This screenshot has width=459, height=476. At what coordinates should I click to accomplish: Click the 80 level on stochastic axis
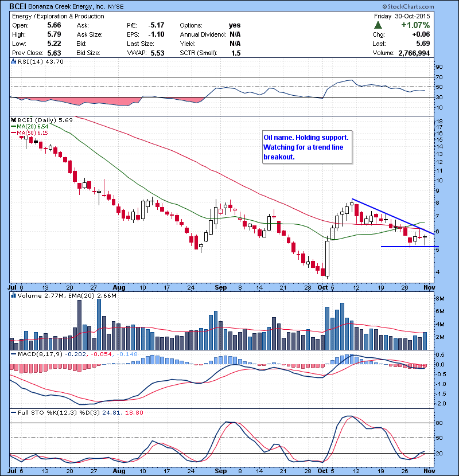tap(439, 423)
